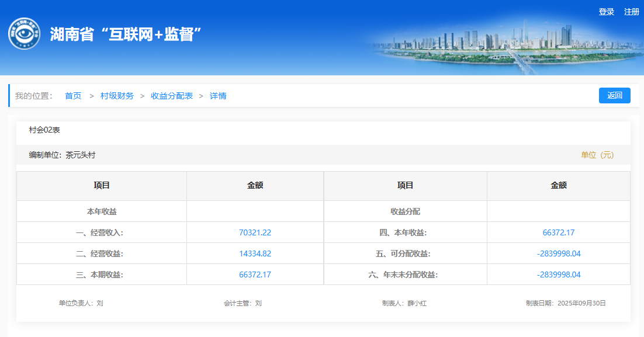Click the 湖南省“互联网+监督” site title

coord(126,34)
